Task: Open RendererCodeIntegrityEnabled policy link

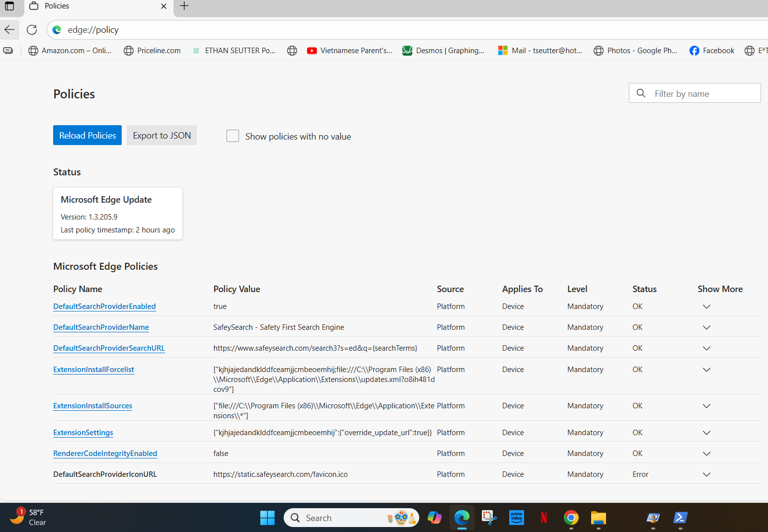Action: pyautogui.click(x=105, y=454)
